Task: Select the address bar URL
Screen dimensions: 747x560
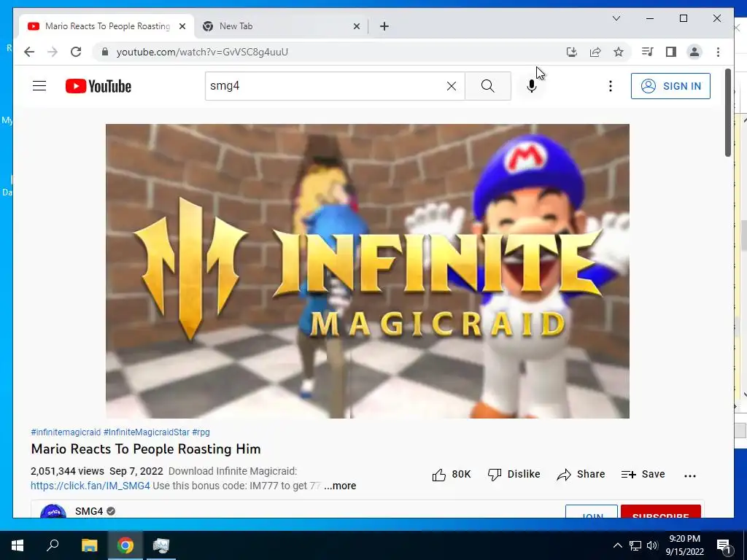Action: click(x=202, y=52)
